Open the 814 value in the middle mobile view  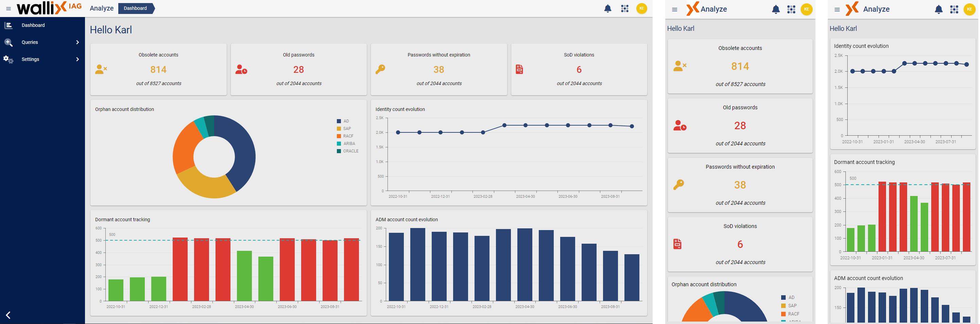[740, 66]
